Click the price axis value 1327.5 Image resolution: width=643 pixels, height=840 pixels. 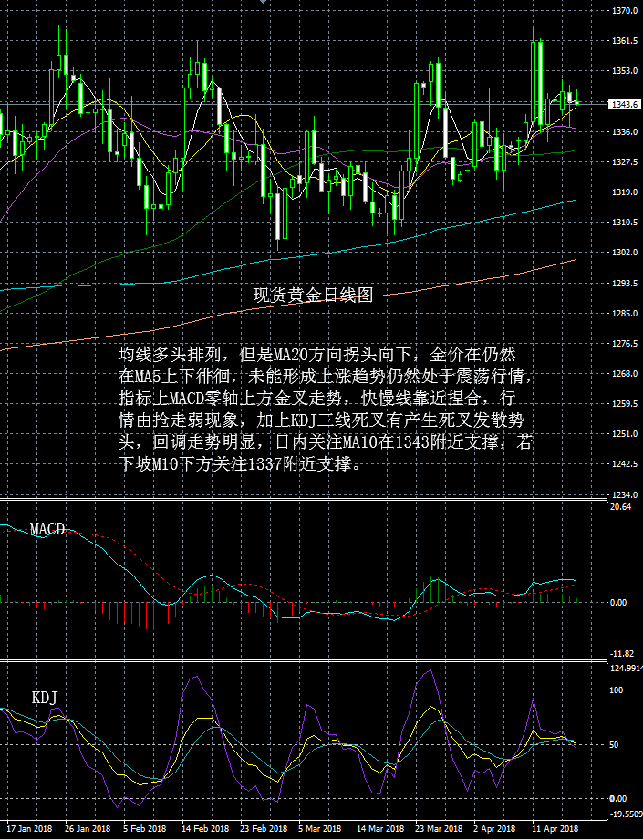click(x=625, y=161)
